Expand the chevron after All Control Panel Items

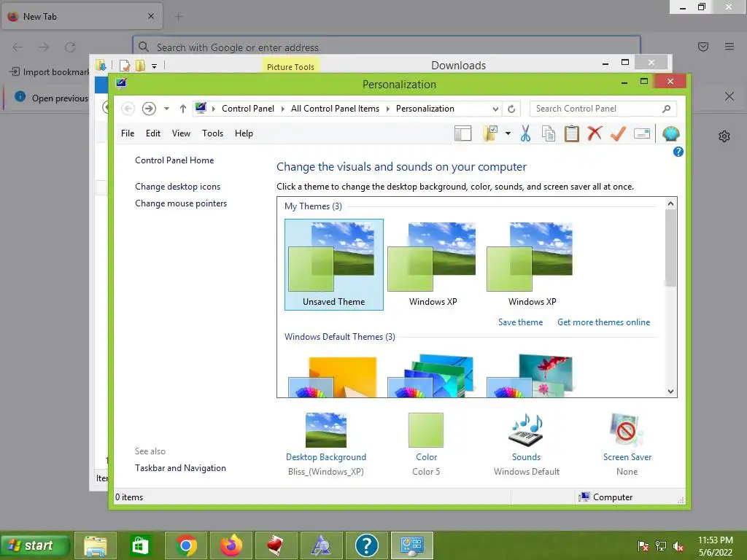point(388,109)
